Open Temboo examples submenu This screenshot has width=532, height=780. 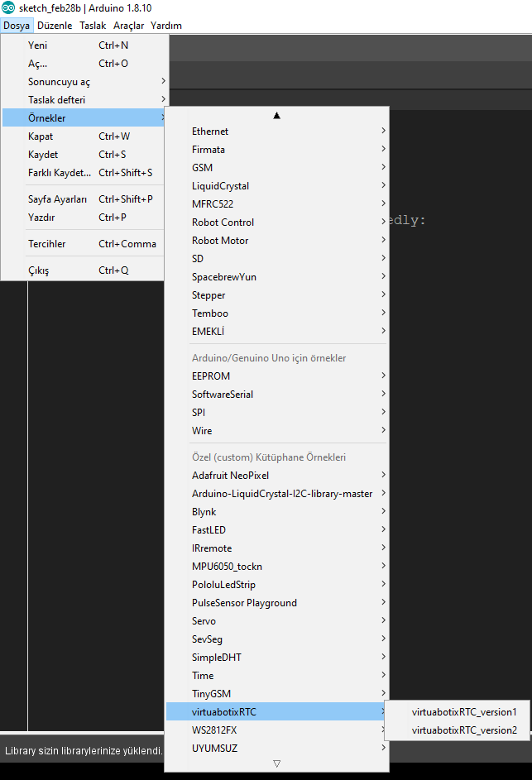[276, 313]
